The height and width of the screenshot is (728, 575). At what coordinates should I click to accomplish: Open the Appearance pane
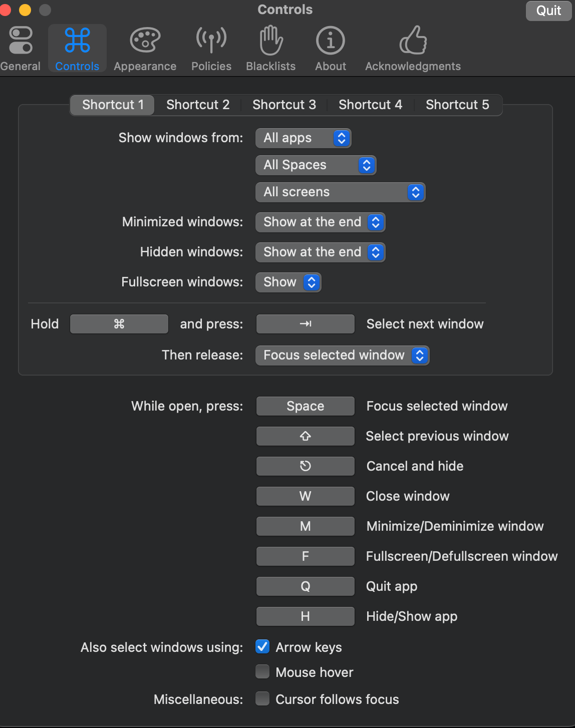(x=145, y=48)
